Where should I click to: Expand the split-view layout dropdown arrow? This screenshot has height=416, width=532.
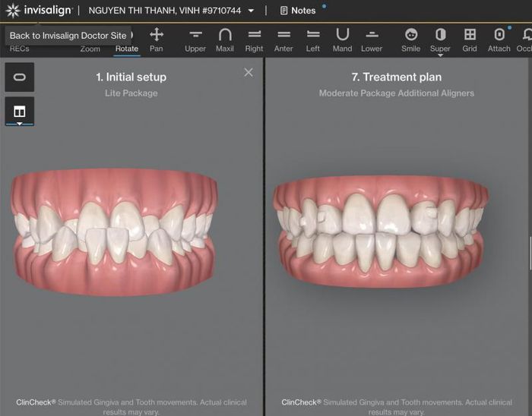coord(19,124)
